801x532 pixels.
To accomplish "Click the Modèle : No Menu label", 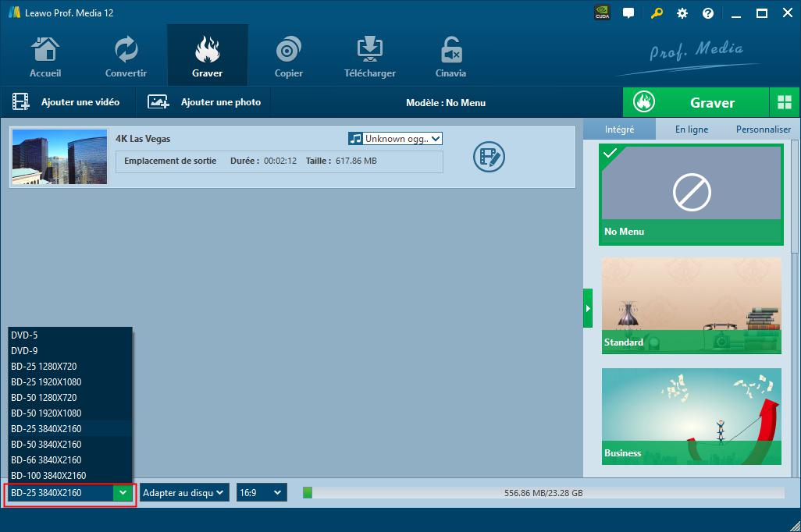I will tap(446, 103).
